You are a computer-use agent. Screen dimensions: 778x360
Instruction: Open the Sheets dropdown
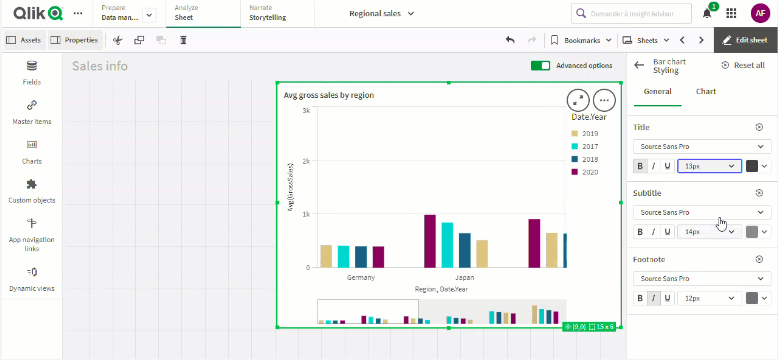pyautogui.click(x=646, y=40)
